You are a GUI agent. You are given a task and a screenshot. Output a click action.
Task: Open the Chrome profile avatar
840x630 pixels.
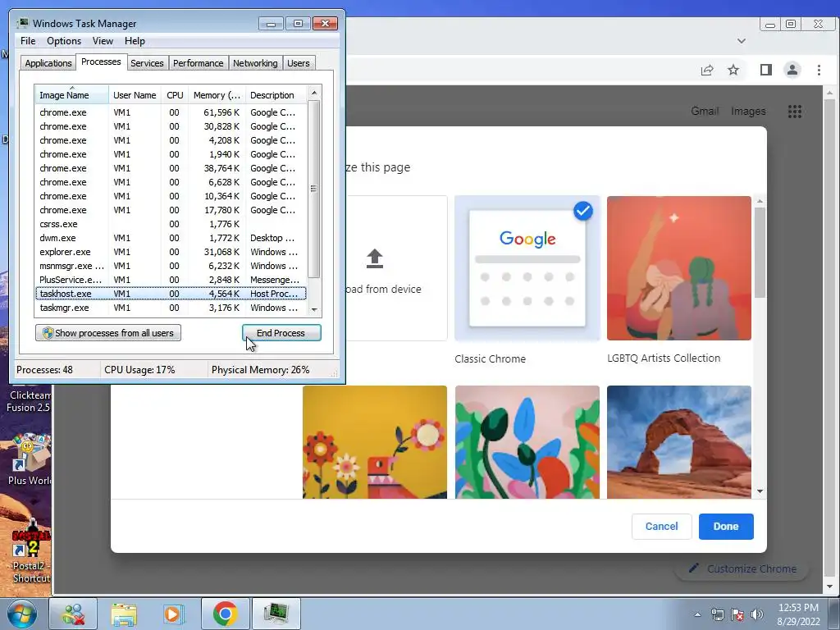point(792,70)
